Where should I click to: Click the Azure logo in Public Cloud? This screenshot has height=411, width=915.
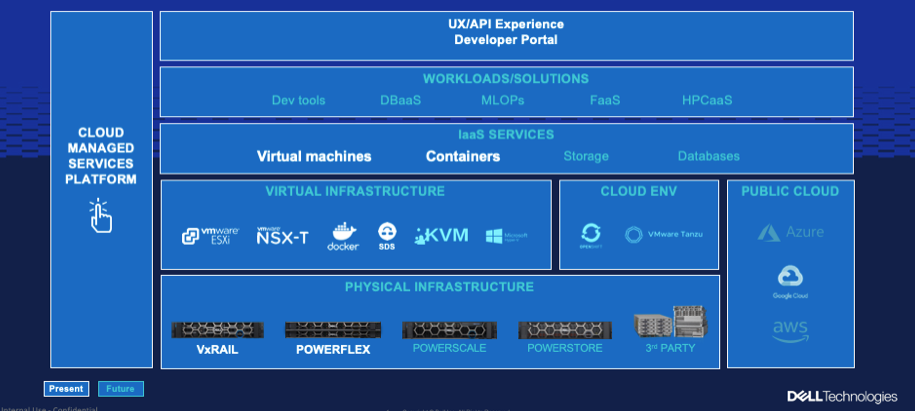[x=790, y=232]
